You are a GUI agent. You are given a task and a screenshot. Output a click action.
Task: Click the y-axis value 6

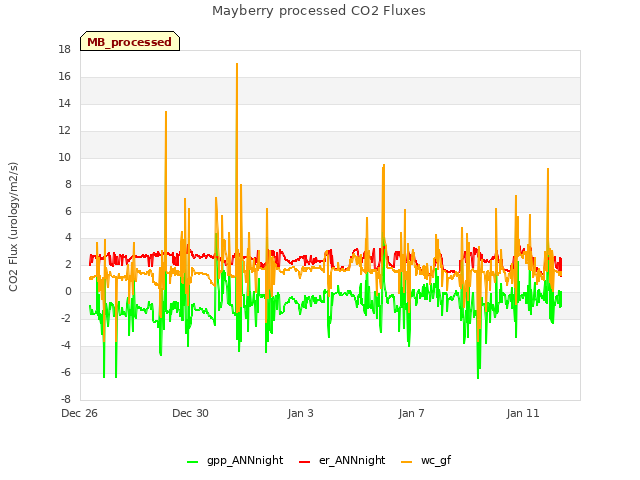click(68, 211)
